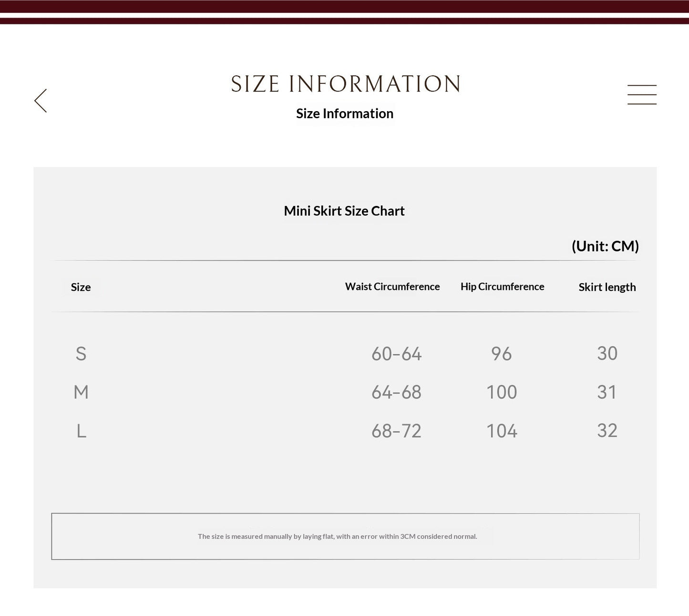Click the 68-72 waist value
This screenshot has height=616, width=689.
pyautogui.click(x=397, y=431)
